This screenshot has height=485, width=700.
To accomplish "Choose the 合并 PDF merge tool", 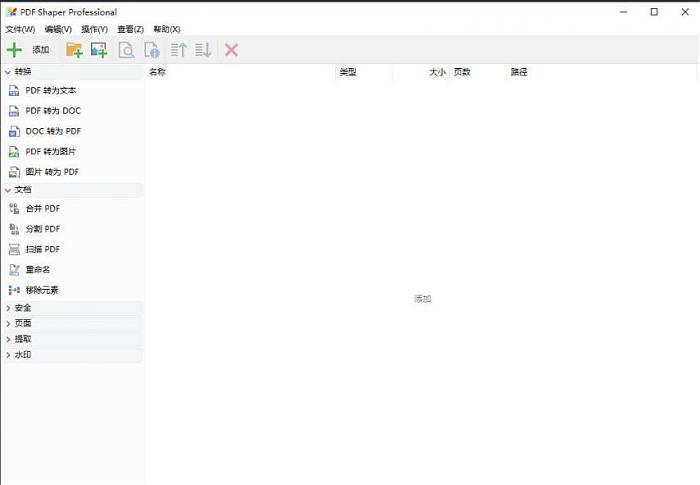I will click(x=43, y=208).
